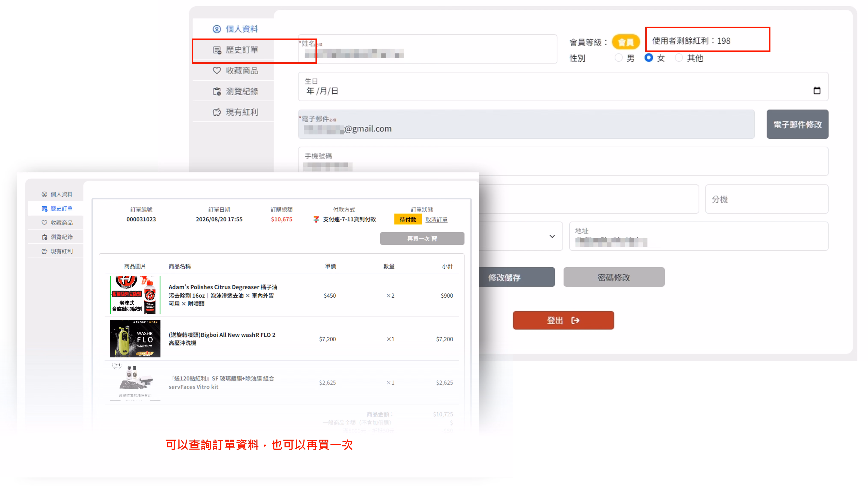
Task: Click the 再買一次 reorder button
Action: [422, 239]
